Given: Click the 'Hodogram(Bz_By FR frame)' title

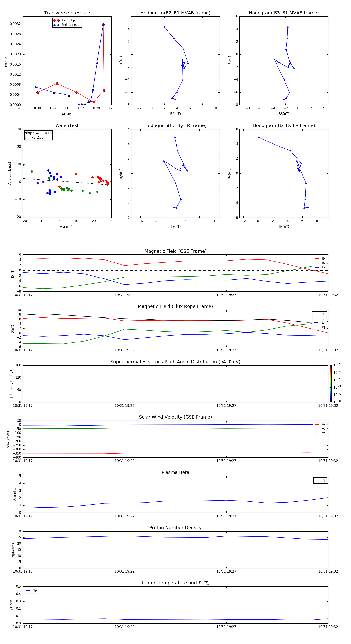Looking at the screenshot, I should pos(175,125).
